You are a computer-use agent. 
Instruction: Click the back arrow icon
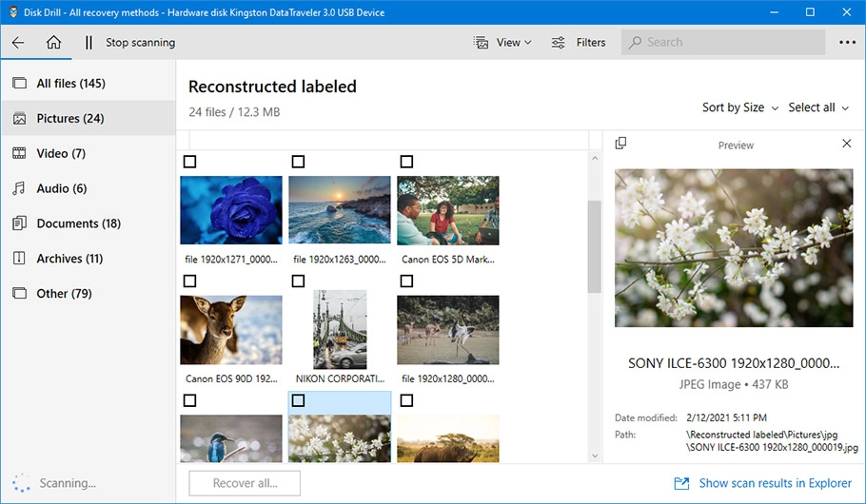[x=18, y=42]
